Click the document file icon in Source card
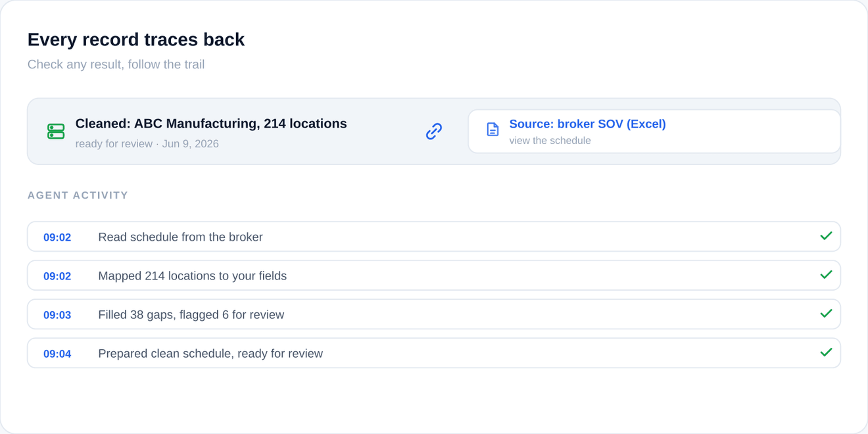Viewport: 868px width, 434px height. pos(493,130)
